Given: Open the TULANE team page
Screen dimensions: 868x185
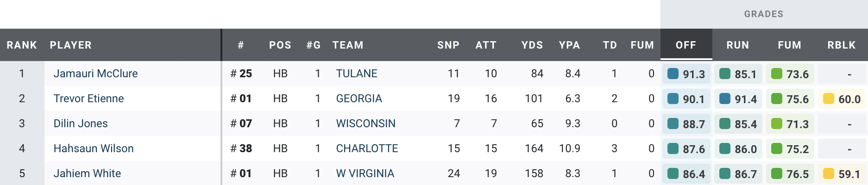Looking at the screenshot, I should (x=357, y=74).
